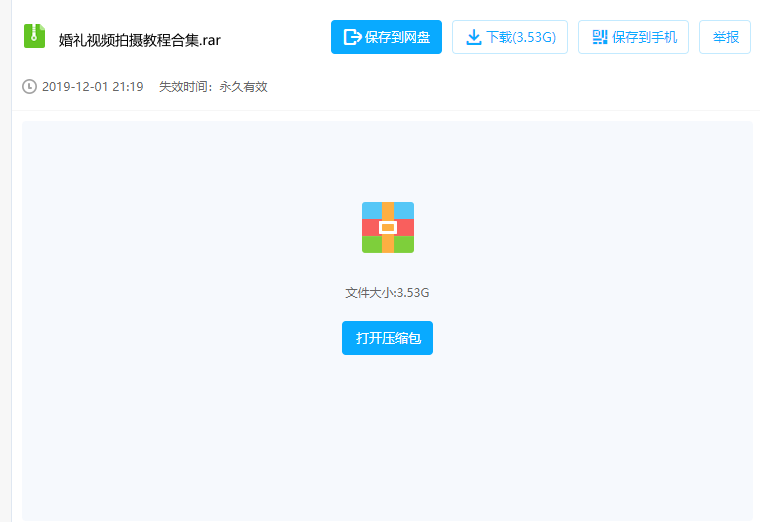Viewport: 760px width, 522px height.
Task: Click the 永久有效 validity text
Action: 243,87
